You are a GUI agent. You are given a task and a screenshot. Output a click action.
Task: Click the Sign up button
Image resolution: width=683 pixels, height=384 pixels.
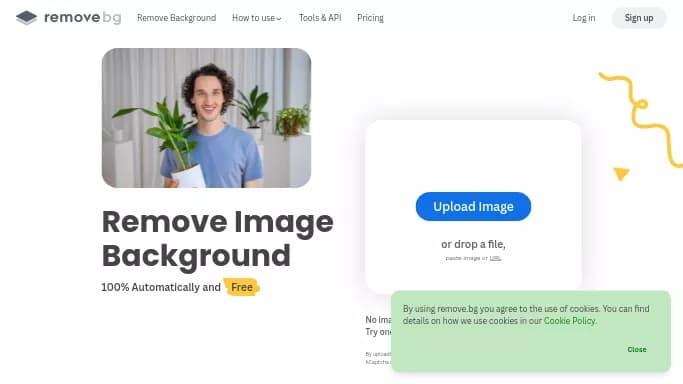click(x=639, y=18)
